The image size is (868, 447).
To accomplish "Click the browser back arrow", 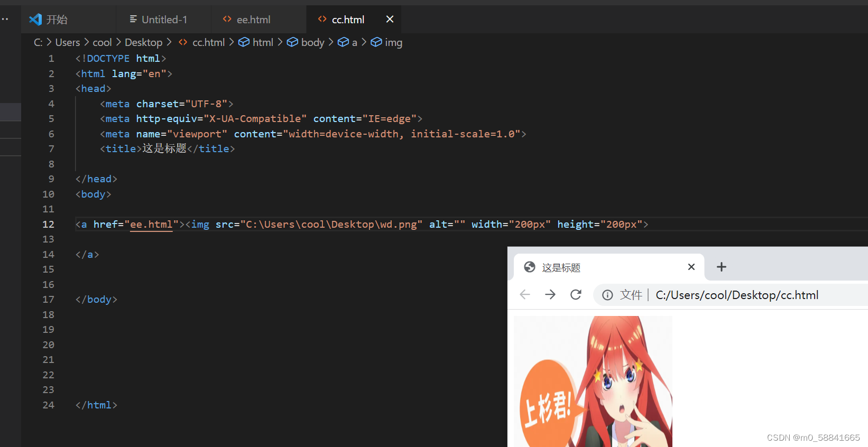I will click(525, 294).
